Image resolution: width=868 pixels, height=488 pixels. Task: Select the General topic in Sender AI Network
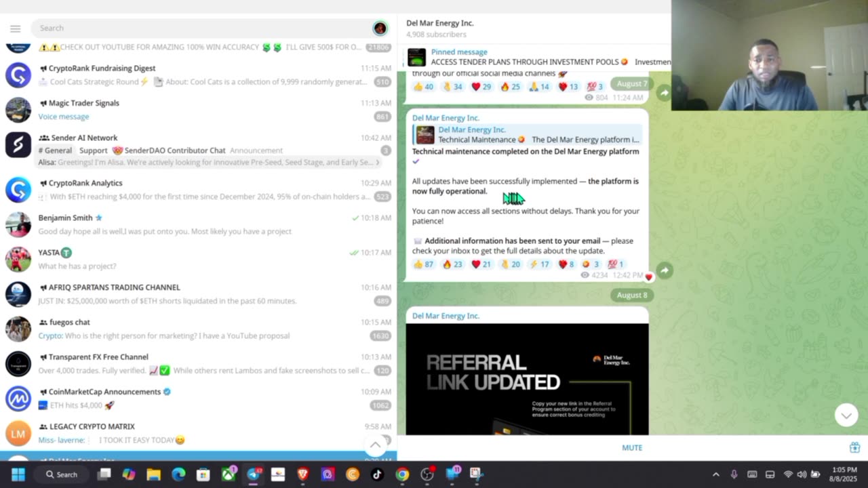click(55, 150)
